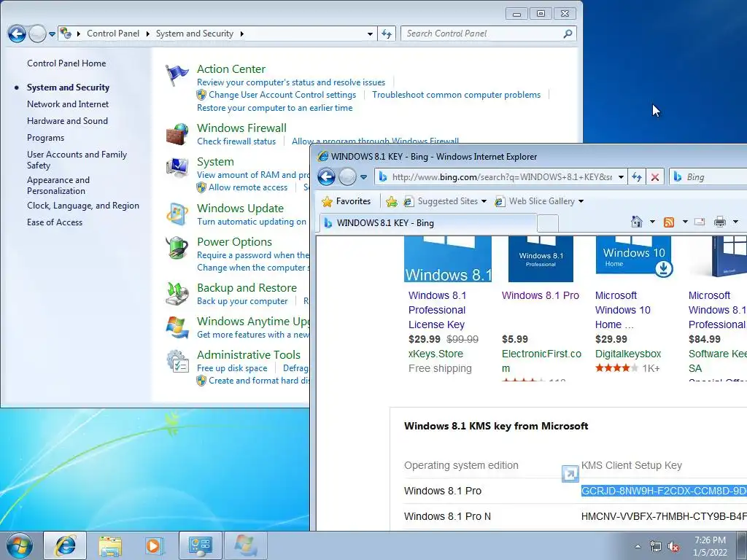Click the Power Options battery icon
The height and width of the screenshot is (560, 747).
tap(177, 248)
